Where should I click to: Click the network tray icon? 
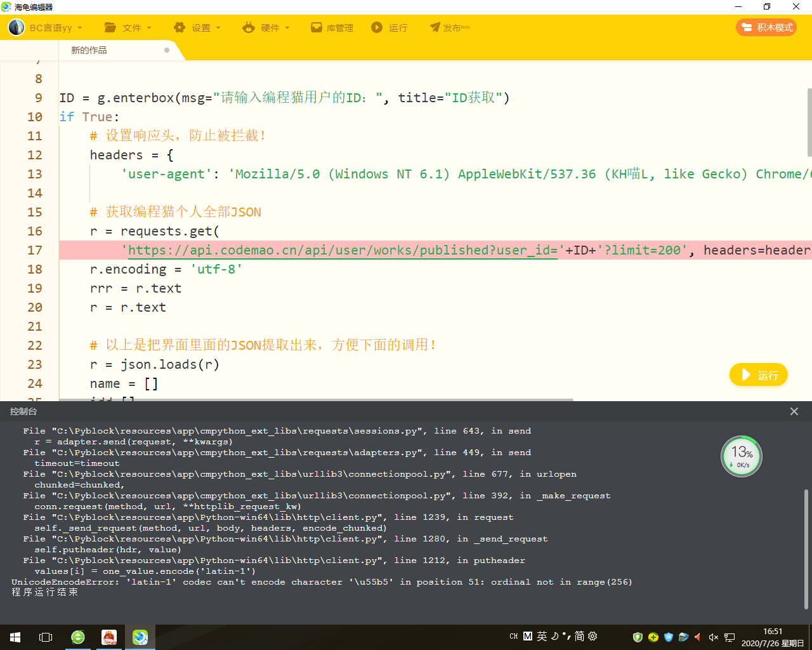[730, 637]
